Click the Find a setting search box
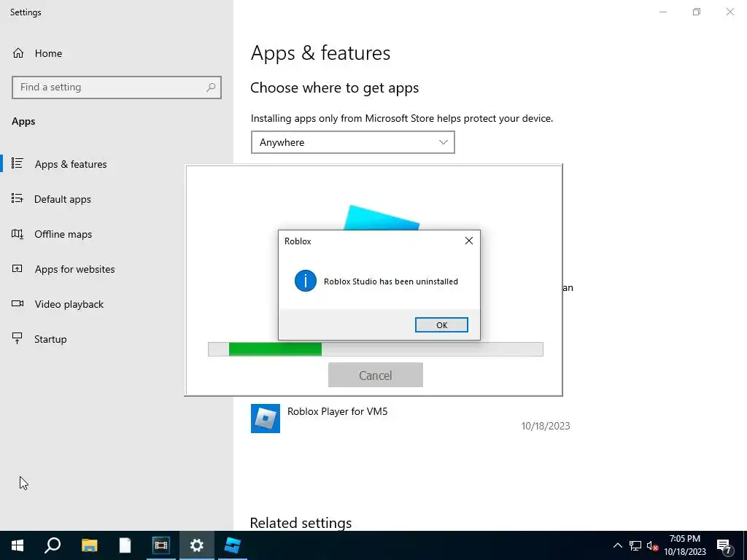747x560 pixels. click(x=117, y=87)
